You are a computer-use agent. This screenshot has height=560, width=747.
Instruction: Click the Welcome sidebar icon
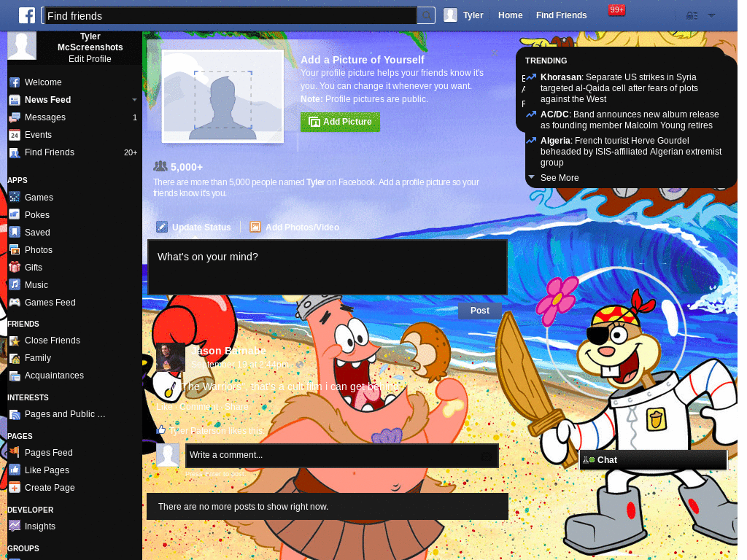(15, 82)
